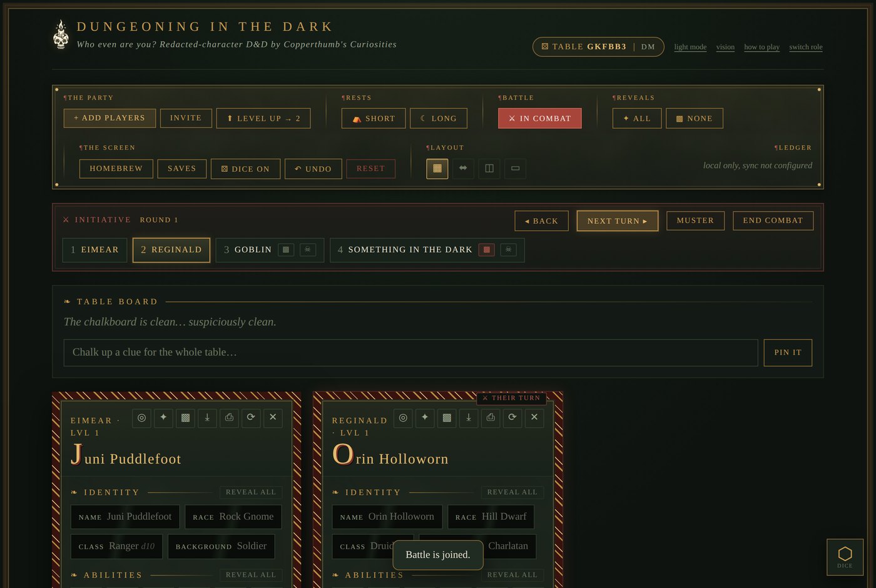Click the clue input on the Table Board
Viewport: 876px width, 588px height.
point(410,353)
